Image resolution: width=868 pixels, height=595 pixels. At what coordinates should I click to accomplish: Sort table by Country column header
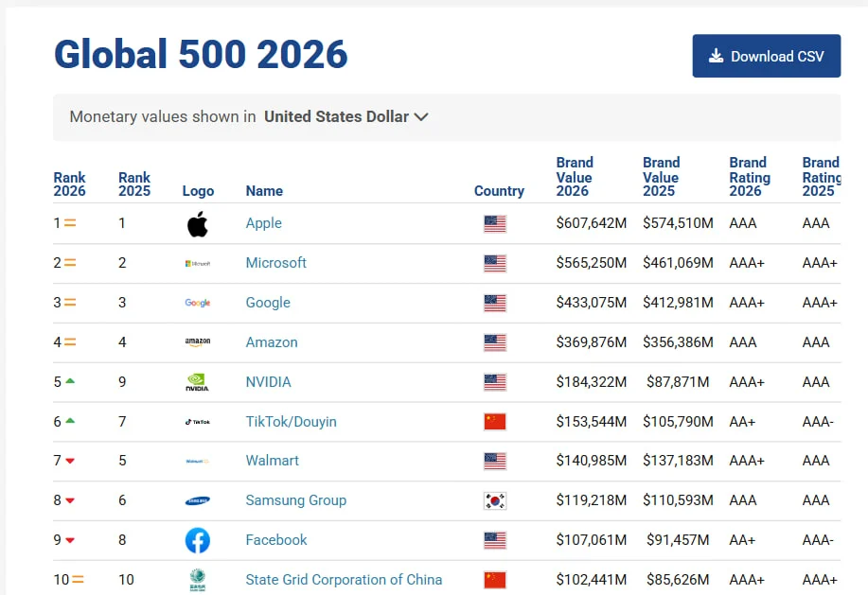click(x=499, y=191)
